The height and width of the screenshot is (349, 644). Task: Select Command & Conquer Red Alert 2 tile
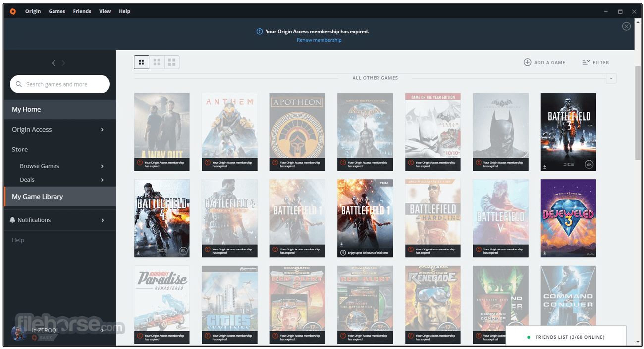(297, 305)
